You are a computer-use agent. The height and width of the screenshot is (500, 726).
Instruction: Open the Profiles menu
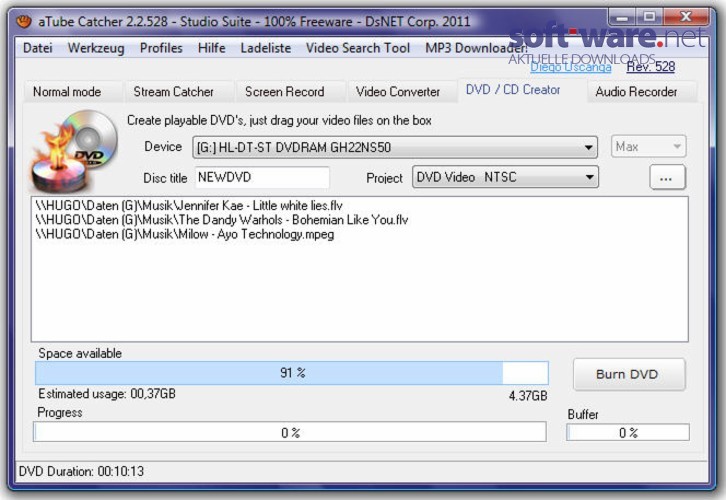pyautogui.click(x=161, y=48)
